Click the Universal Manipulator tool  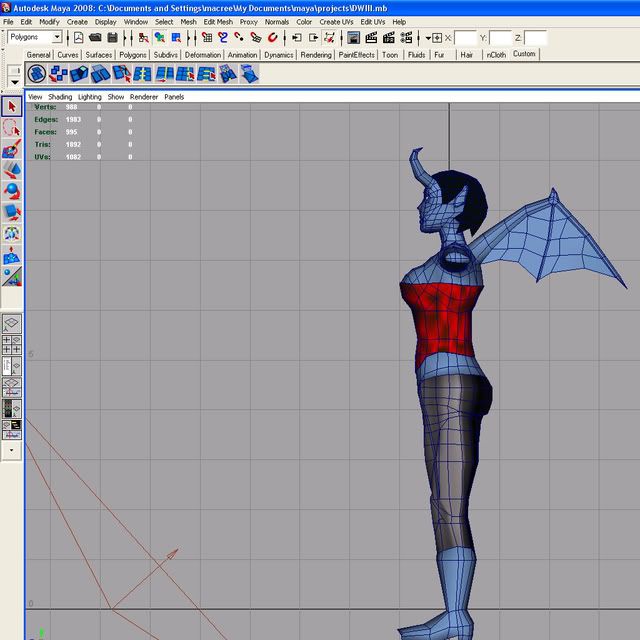point(12,234)
